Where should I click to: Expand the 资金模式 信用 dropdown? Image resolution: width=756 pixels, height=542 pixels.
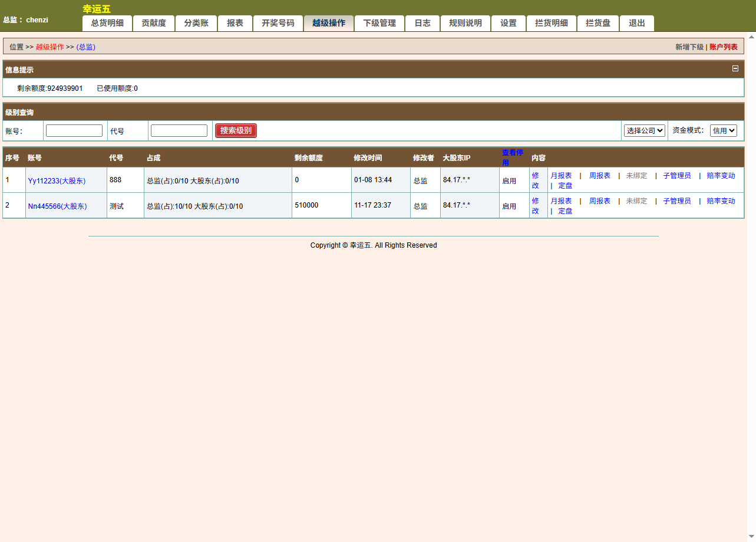click(x=723, y=130)
